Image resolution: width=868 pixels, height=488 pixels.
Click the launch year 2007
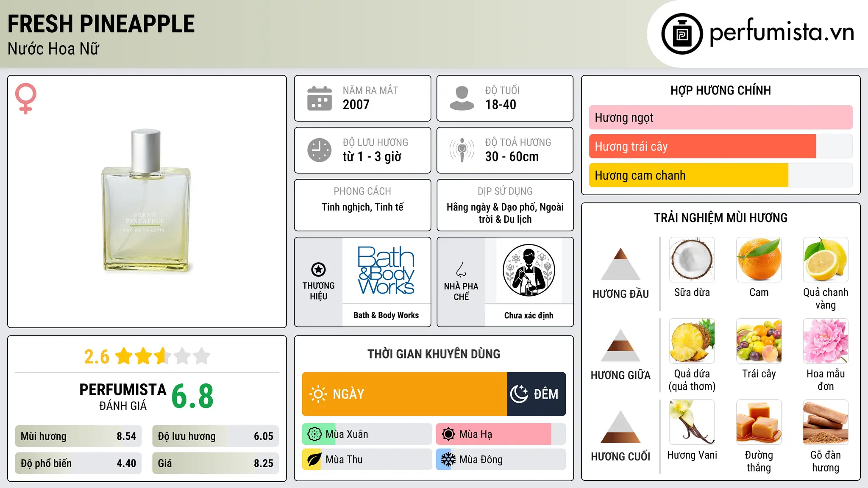[x=356, y=105]
